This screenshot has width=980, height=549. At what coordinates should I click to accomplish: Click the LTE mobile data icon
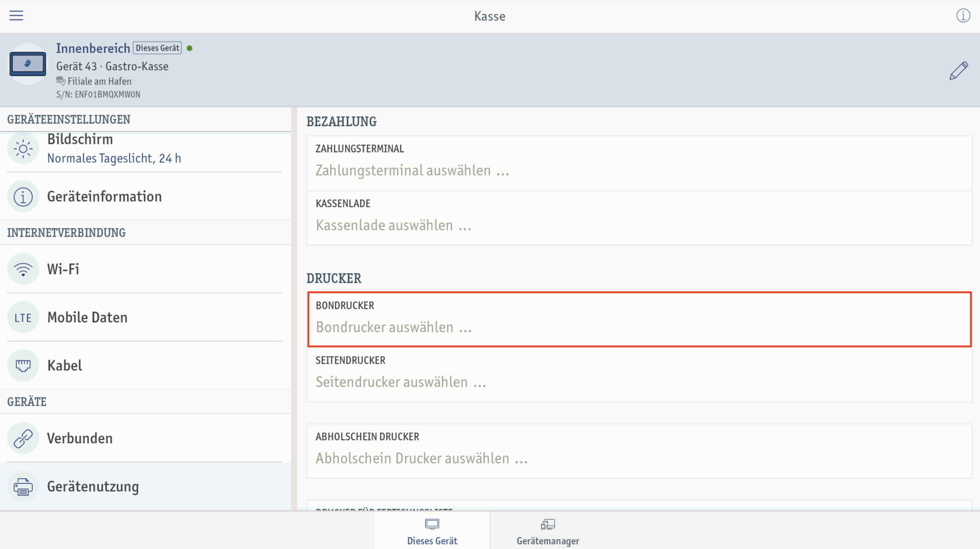(x=23, y=317)
